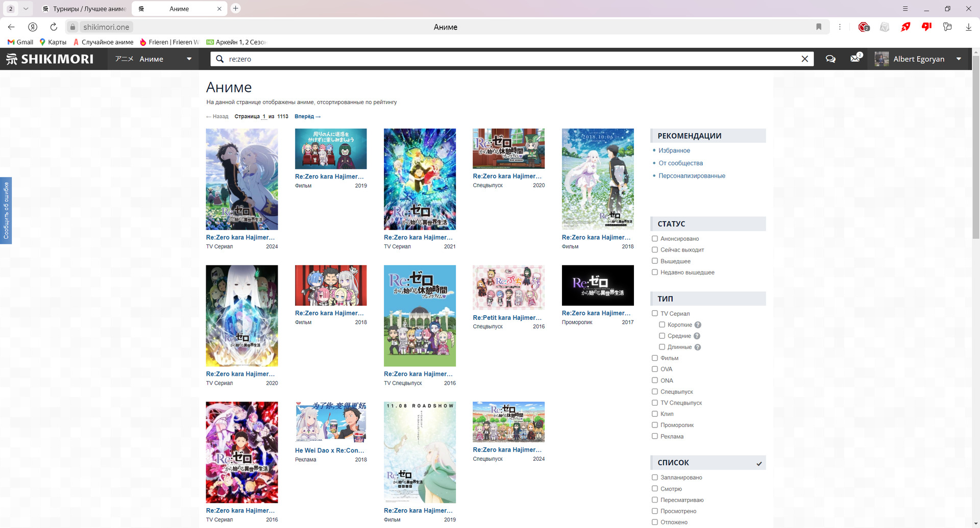Enable the Анонсировано status checkbox
The height and width of the screenshot is (528, 980).
tap(655, 239)
